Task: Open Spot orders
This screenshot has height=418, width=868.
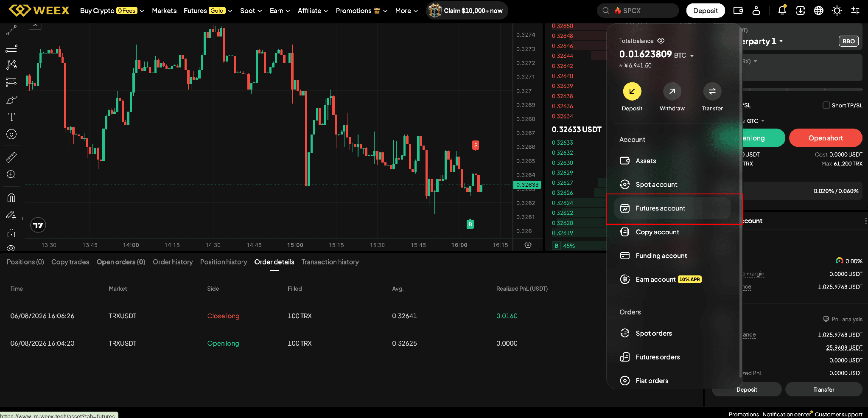Action: (672, 333)
